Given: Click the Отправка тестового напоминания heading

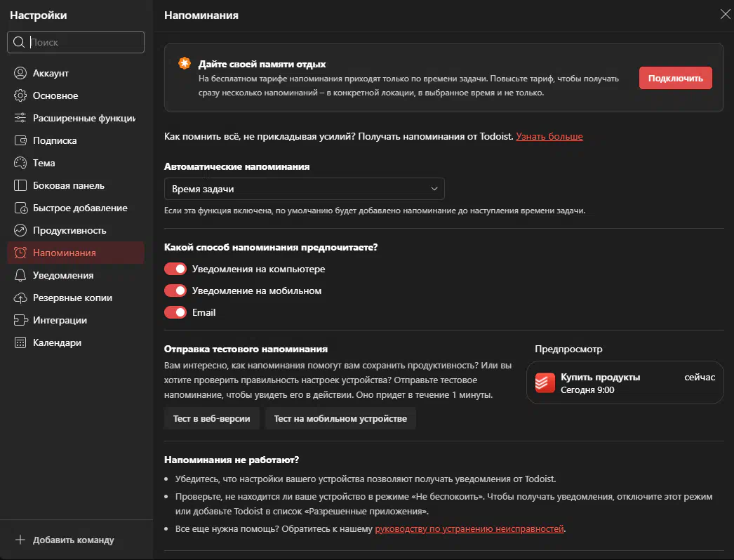Looking at the screenshot, I should pyautogui.click(x=246, y=349).
